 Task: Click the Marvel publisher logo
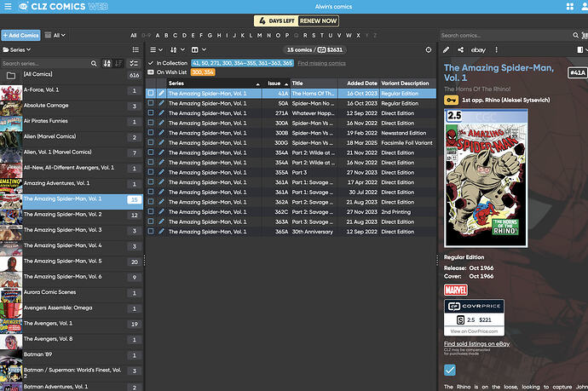coord(456,290)
